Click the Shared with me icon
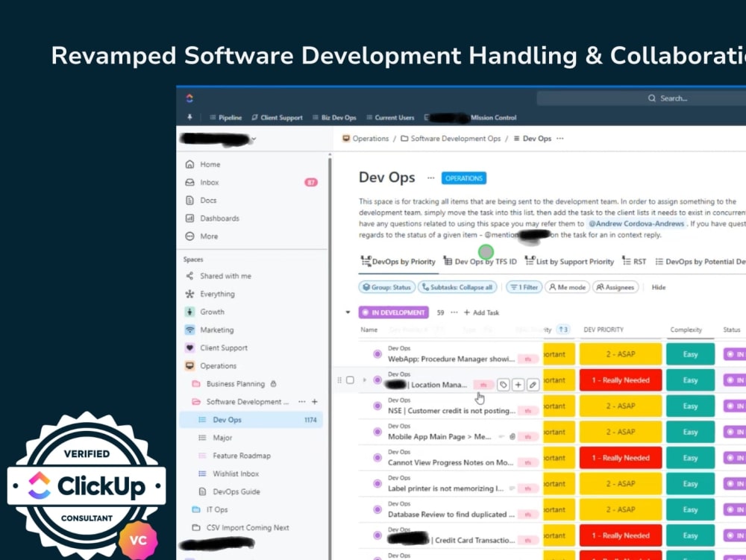This screenshot has width=746, height=560. (x=189, y=276)
